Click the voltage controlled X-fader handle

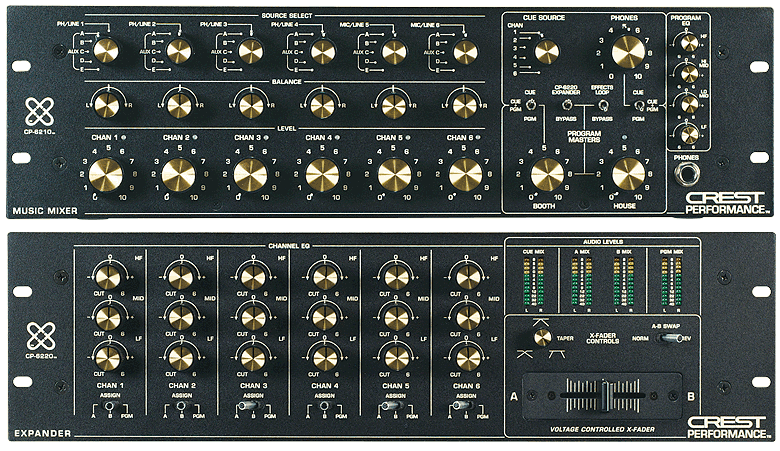pyautogui.click(x=604, y=396)
